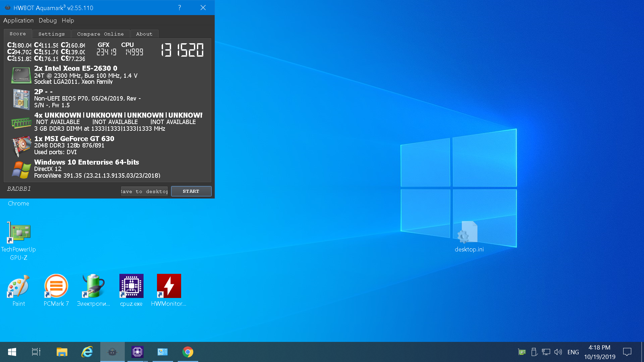Click the START benchmark button

pos(191,191)
